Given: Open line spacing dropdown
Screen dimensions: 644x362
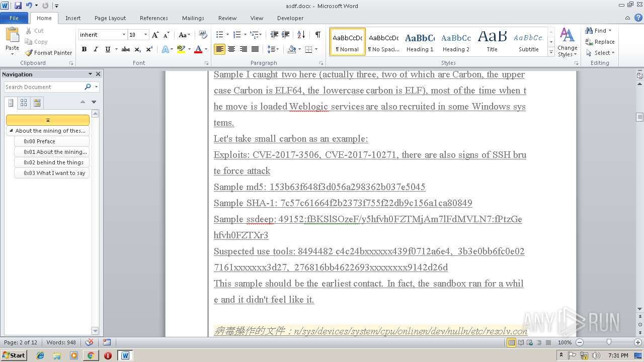Looking at the screenshot, I should point(273,49).
